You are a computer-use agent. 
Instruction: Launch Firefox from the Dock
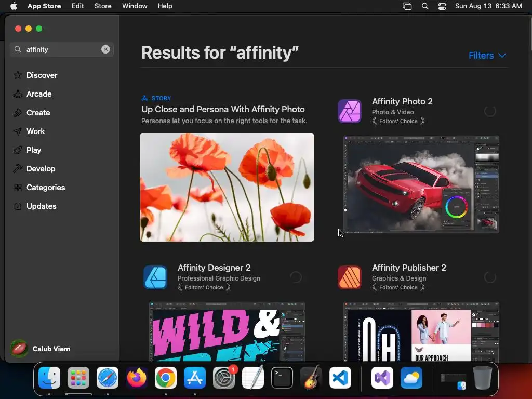(137, 378)
